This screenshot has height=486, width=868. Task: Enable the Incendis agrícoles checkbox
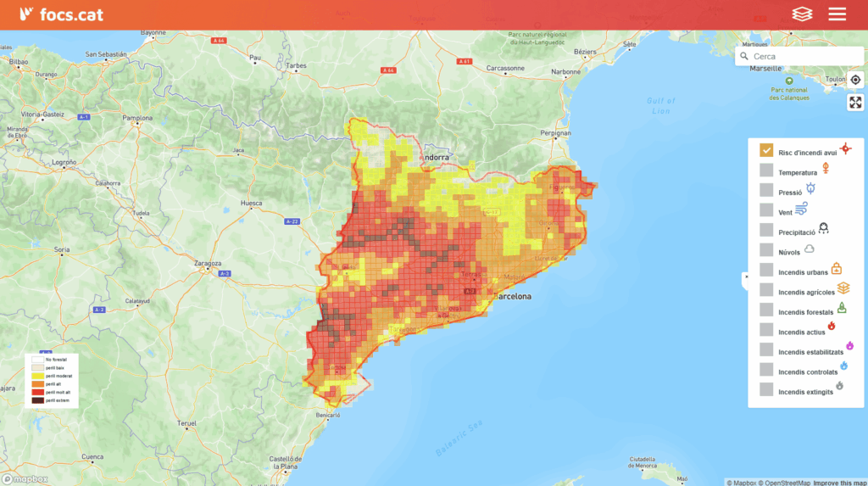[x=766, y=290]
